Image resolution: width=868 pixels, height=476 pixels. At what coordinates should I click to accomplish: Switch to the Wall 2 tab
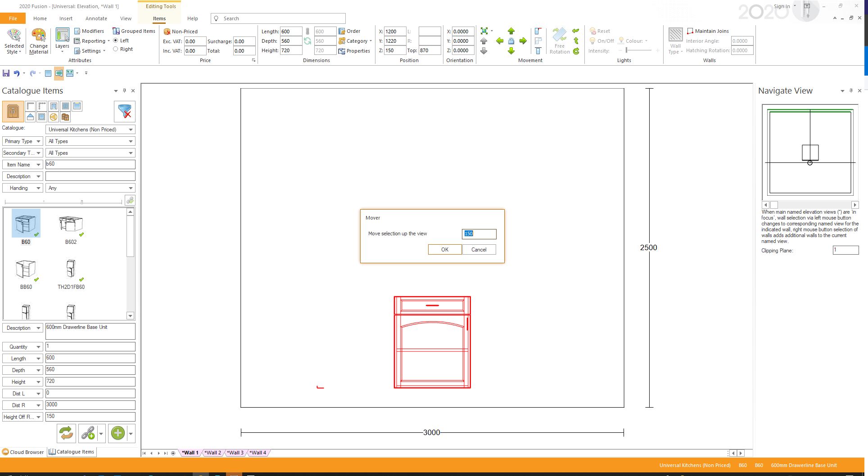coord(213,453)
